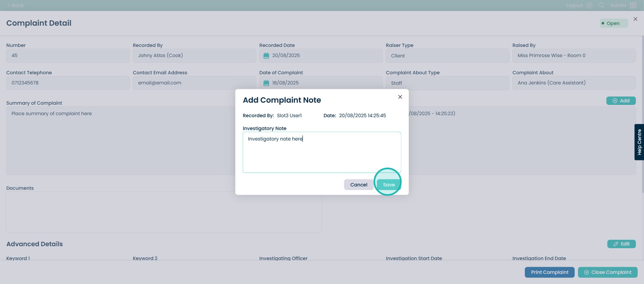Close the Add Complaint Note dialog with X
This screenshot has width=644, height=284.
click(x=400, y=97)
